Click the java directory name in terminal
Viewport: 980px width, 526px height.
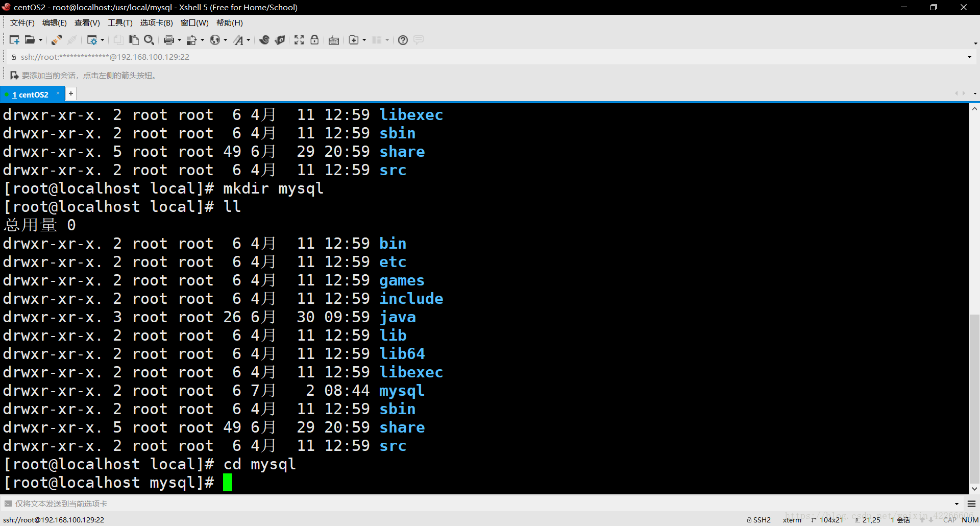pyautogui.click(x=398, y=317)
